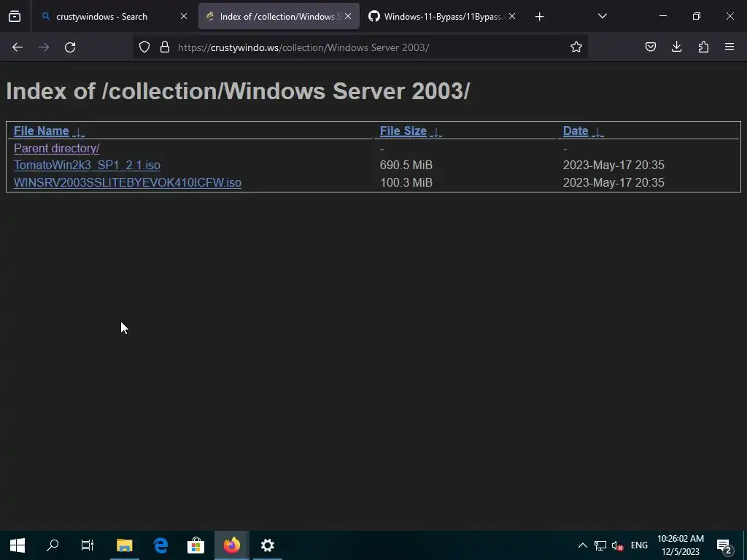
Task: Download TomatoWin2k3_SP1_2.1.iso
Action: coord(87,166)
